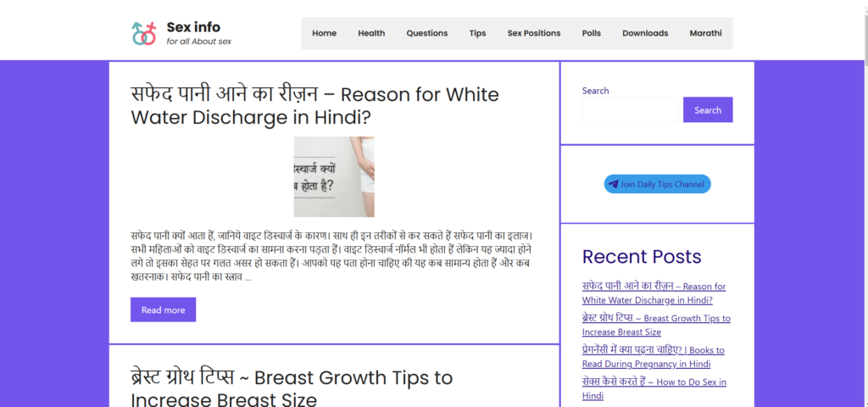The image size is (868, 407).
Task: Open the White Water Discharge article thumbnail
Action: (x=333, y=176)
